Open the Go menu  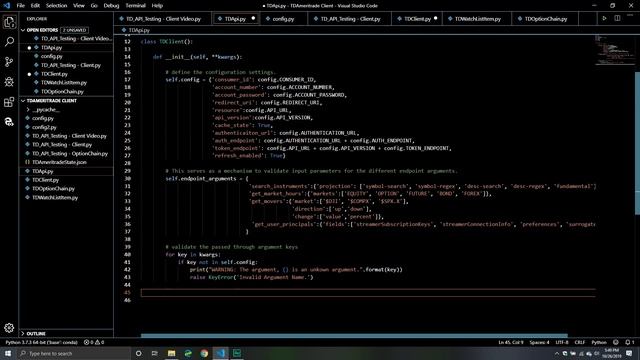coord(94,6)
